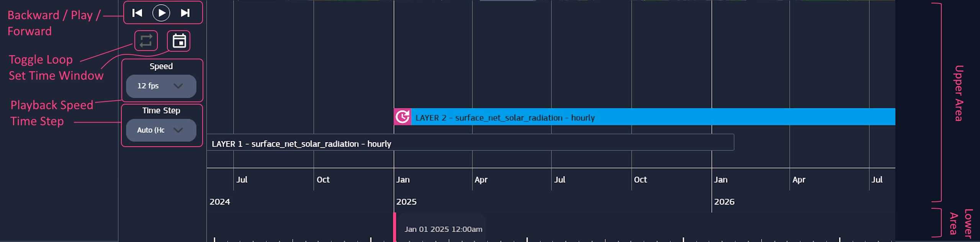Toggle the loop playback icon

[146, 41]
